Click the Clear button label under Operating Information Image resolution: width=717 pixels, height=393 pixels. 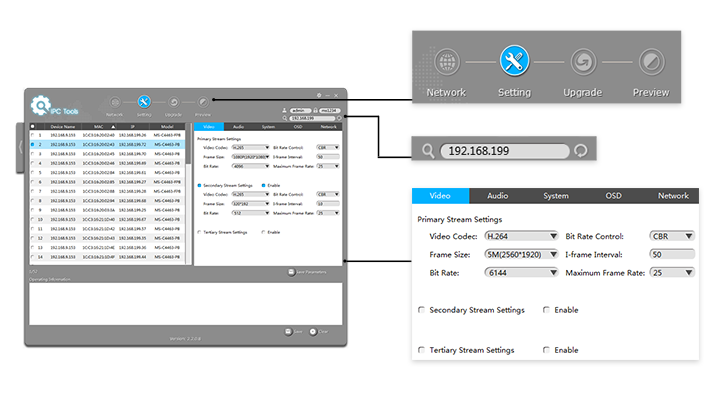323,332
